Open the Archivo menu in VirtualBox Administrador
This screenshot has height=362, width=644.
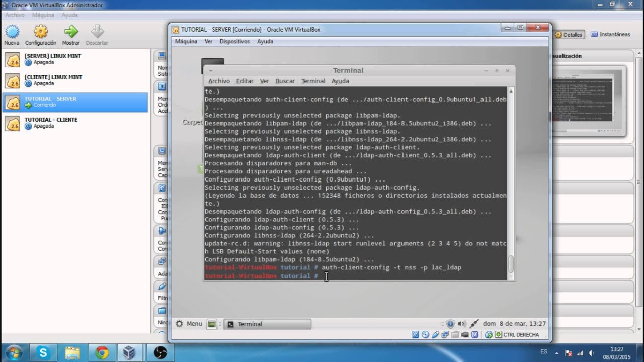point(15,15)
